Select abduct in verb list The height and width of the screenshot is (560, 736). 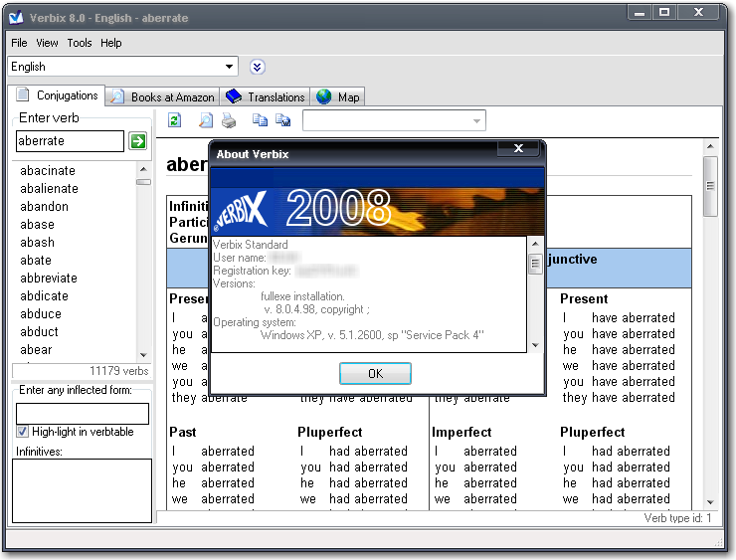[39, 331]
